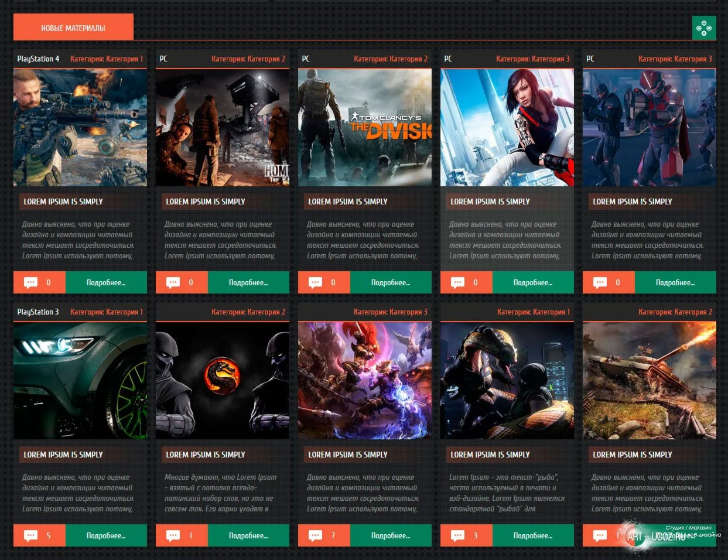The height and width of the screenshot is (560, 728).
Task: Open the Mirror's Edge girl thumbnail
Action: point(507,128)
